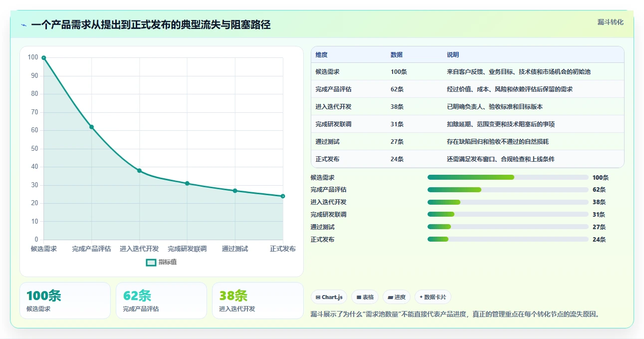Click the 进入迭代开发 progress bar
Image resolution: width=644 pixels, height=339 pixels.
click(x=508, y=202)
